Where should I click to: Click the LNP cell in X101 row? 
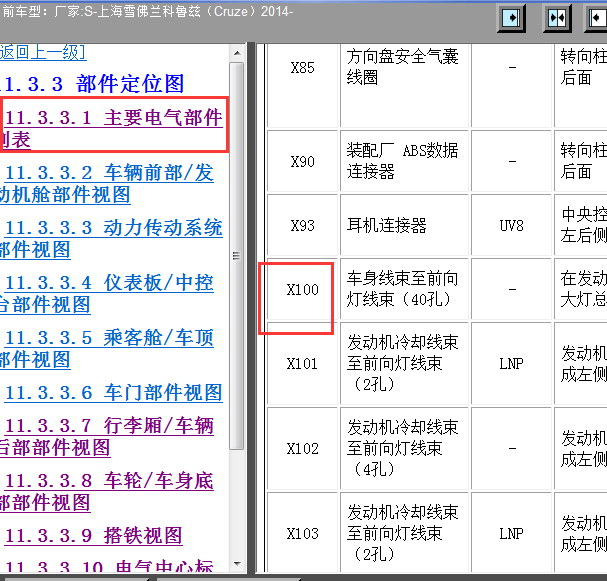click(x=511, y=363)
